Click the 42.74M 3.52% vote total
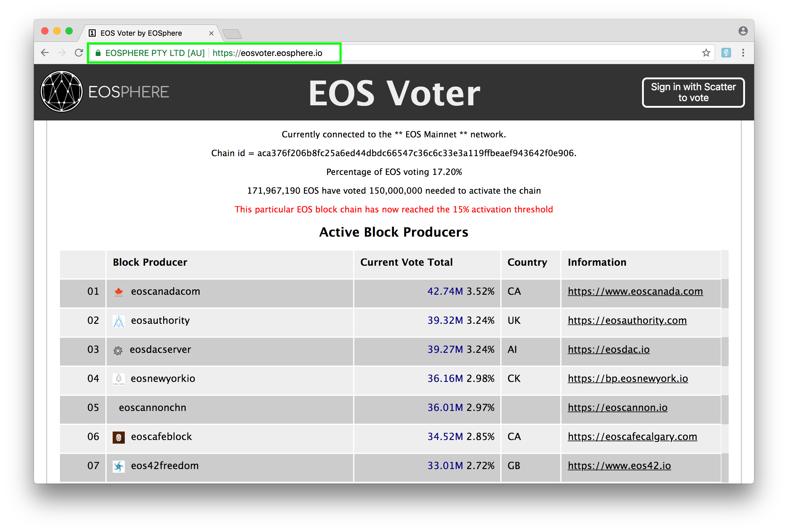 coord(460,291)
